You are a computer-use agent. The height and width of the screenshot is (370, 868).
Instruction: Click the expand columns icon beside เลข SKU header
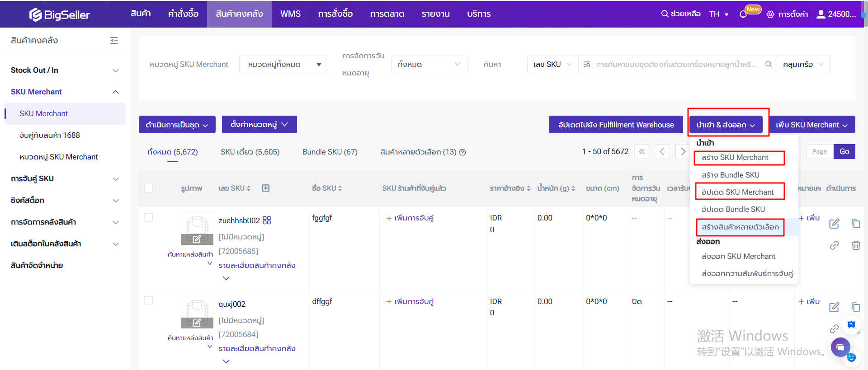266,188
